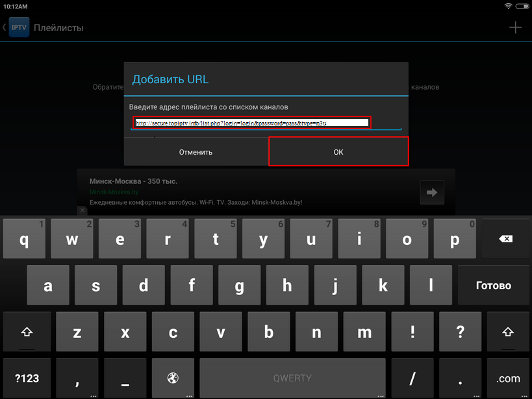Toggle the right Shift key
Viewport: 532px width, 399px height.
(x=508, y=332)
